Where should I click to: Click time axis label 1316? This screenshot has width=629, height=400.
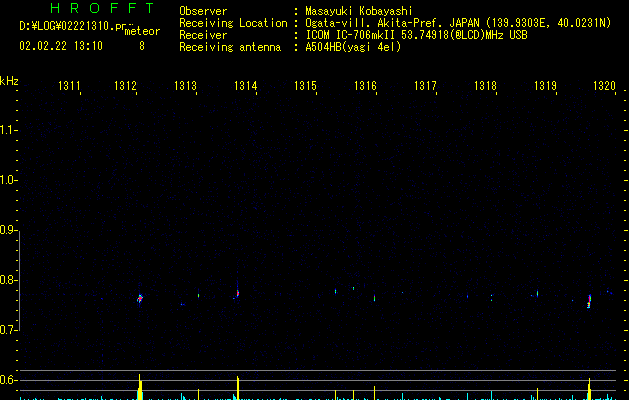[x=365, y=86]
